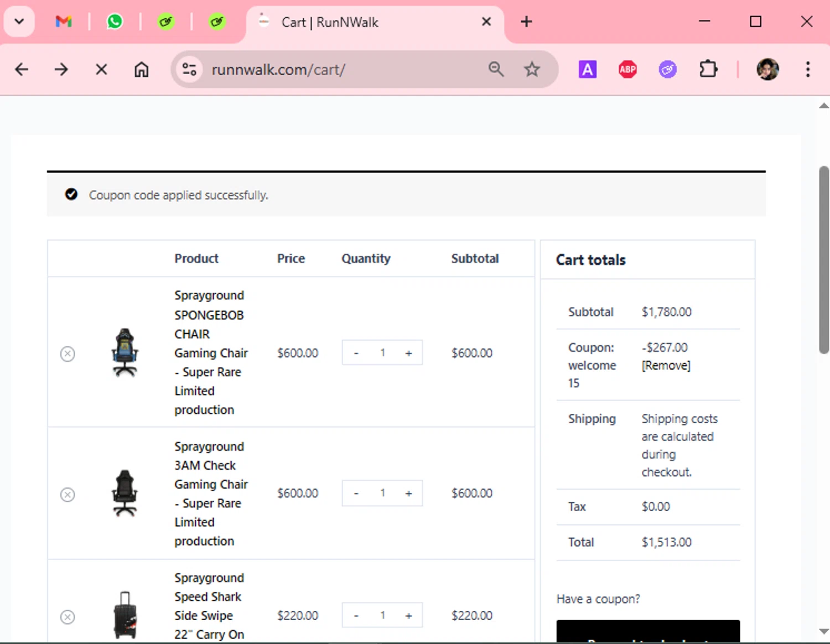Open the Sprayground SPONGEBOB CHAIR product link
830x644 pixels.
pyautogui.click(x=211, y=352)
